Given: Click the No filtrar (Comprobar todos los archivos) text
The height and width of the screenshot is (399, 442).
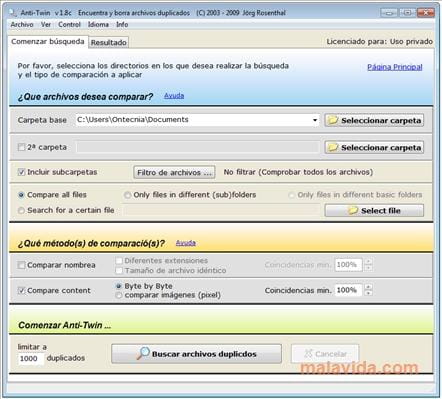Looking at the screenshot, I should tap(298, 172).
